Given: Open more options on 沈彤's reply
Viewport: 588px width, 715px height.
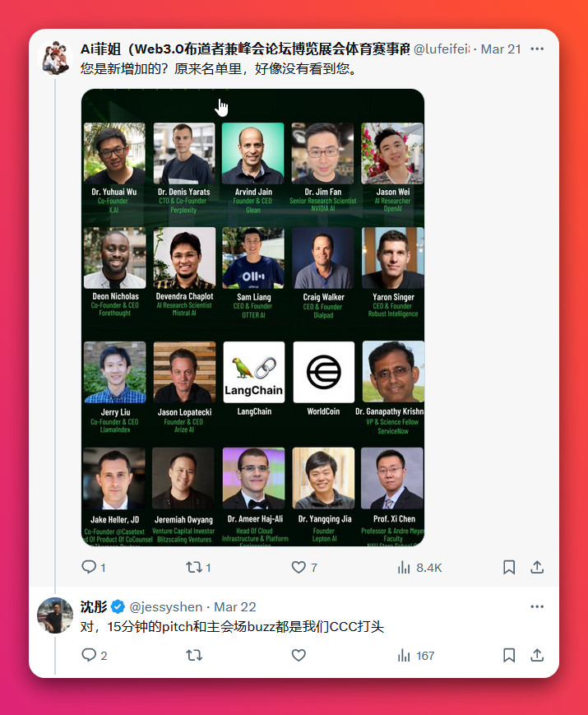Looking at the screenshot, I should (x=537, y=606).
